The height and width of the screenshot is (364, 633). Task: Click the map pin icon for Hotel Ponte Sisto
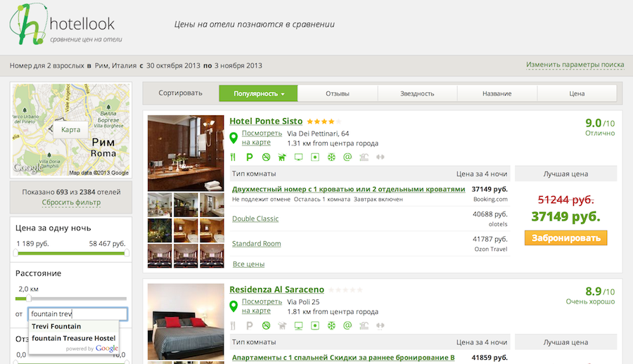pyautogui.click(x=234, y=138)
